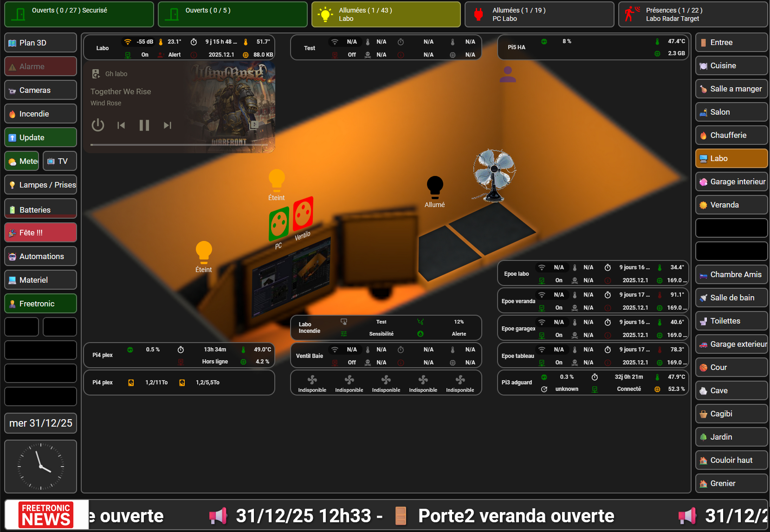
Task: Seek within the media player progress bar
Action: point(179,145)
